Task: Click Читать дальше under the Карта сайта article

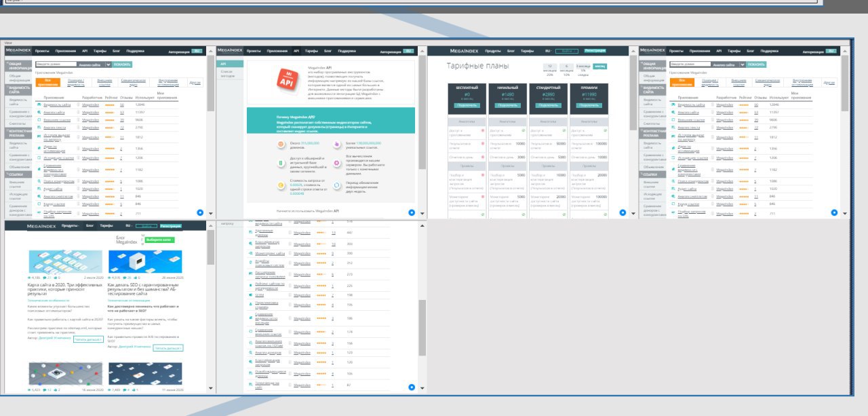Action: (x=88, y=339)
